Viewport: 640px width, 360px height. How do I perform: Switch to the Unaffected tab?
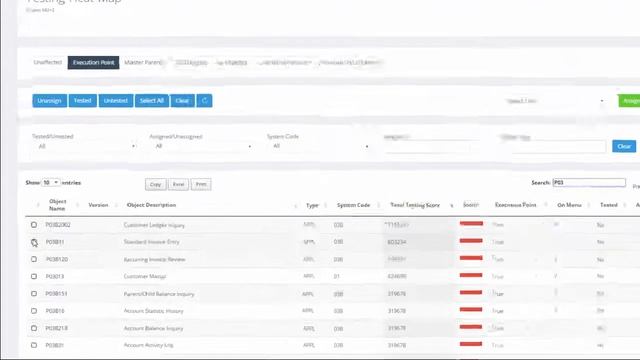(x=48, y=62)
